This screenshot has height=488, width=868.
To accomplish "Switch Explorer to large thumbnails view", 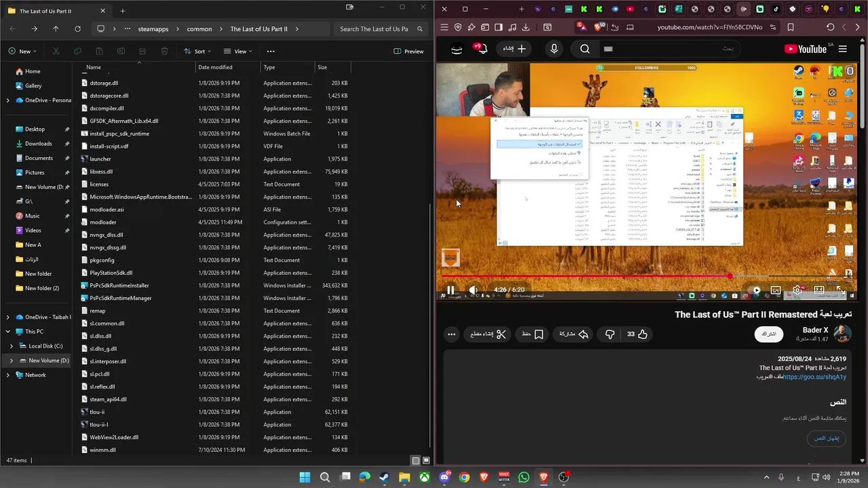I will click(427, 461).
